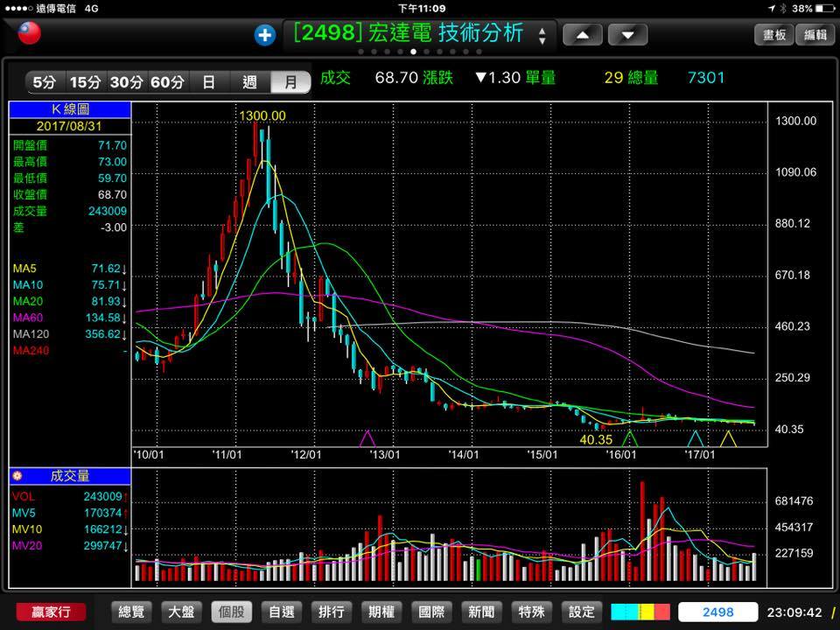
Task: Tap the signal strength dots in status bar
Action: (18, 9)
